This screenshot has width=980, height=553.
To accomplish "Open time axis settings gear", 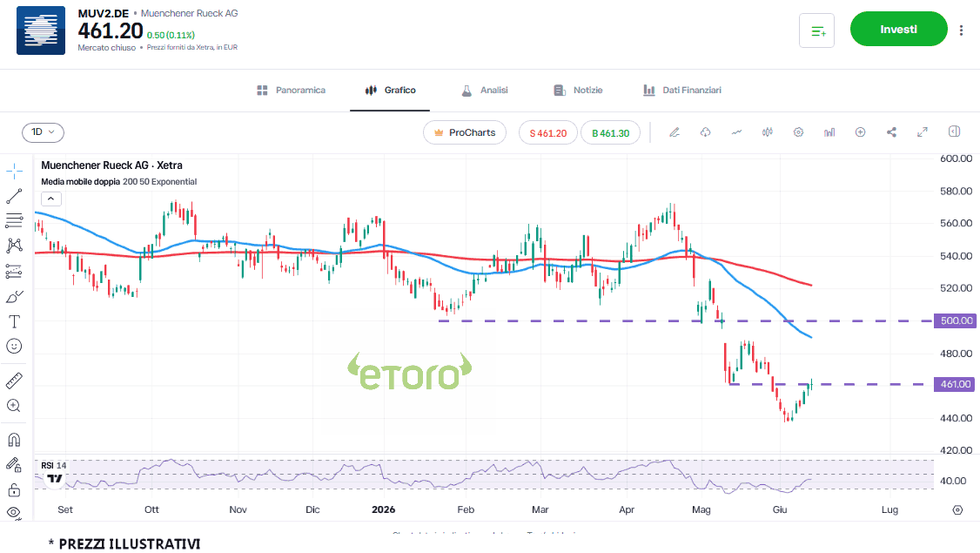I will click(x=957, y=509).
